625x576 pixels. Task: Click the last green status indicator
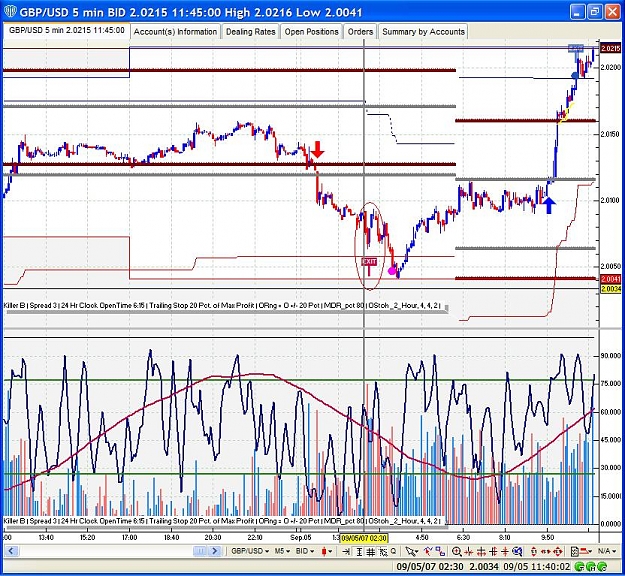[602, 566]
